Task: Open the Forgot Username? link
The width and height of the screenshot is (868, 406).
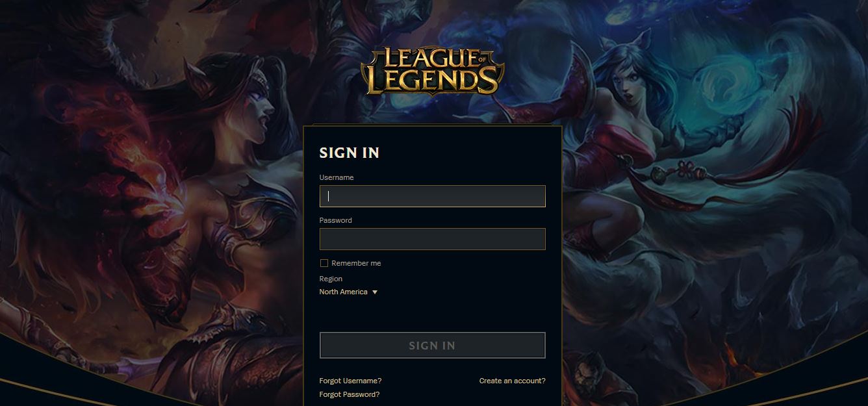Action: pos(350,381)
